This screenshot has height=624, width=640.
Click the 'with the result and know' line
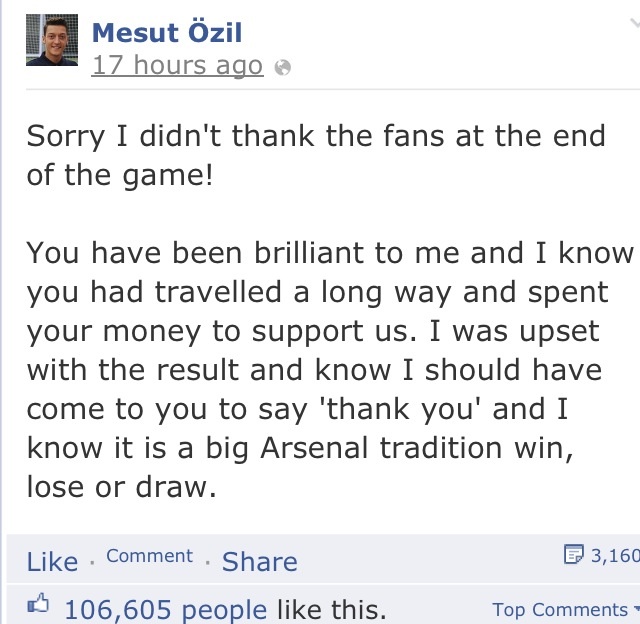pos(314,370)
